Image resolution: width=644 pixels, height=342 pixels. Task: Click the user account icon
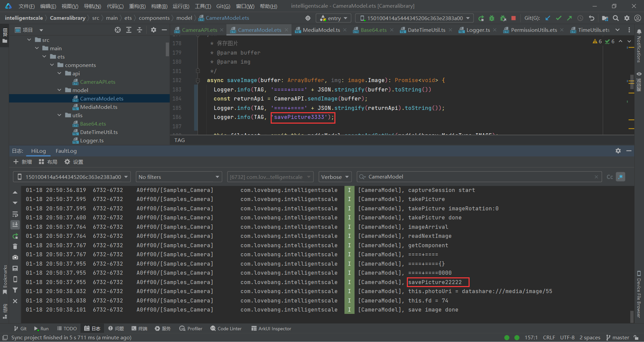click(637, 18)
